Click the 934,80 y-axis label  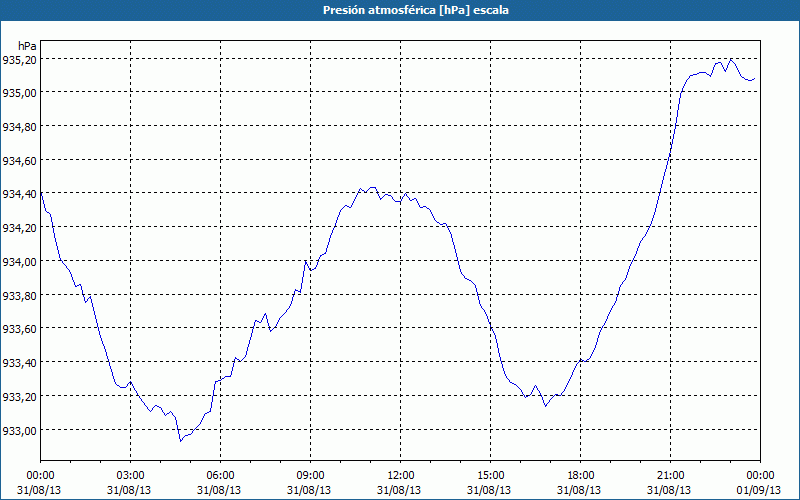(x=19, y=127)
